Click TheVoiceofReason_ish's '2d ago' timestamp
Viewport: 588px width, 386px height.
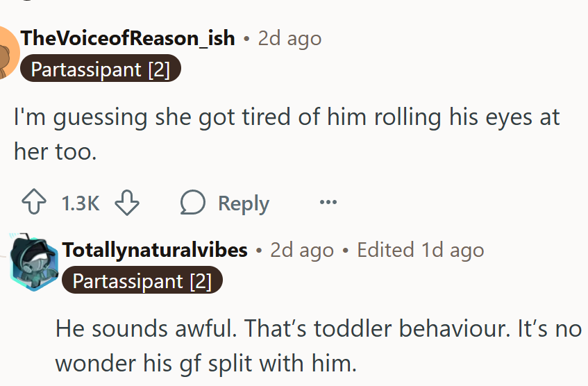pyautogui.click(x=289, y=37)
